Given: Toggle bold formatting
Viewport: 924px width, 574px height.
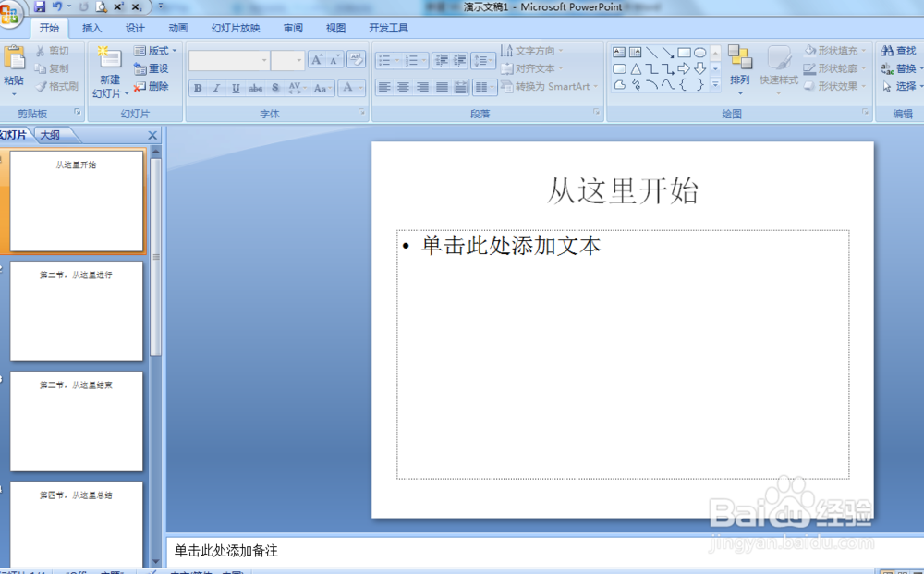Looking at the screenshot, I should [x=198, y=88].
